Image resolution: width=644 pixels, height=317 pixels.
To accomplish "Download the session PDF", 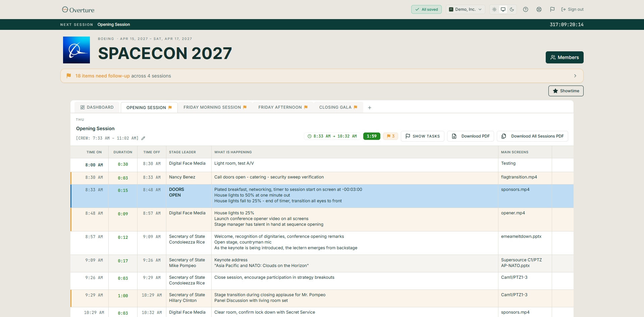I will point(471,136).
